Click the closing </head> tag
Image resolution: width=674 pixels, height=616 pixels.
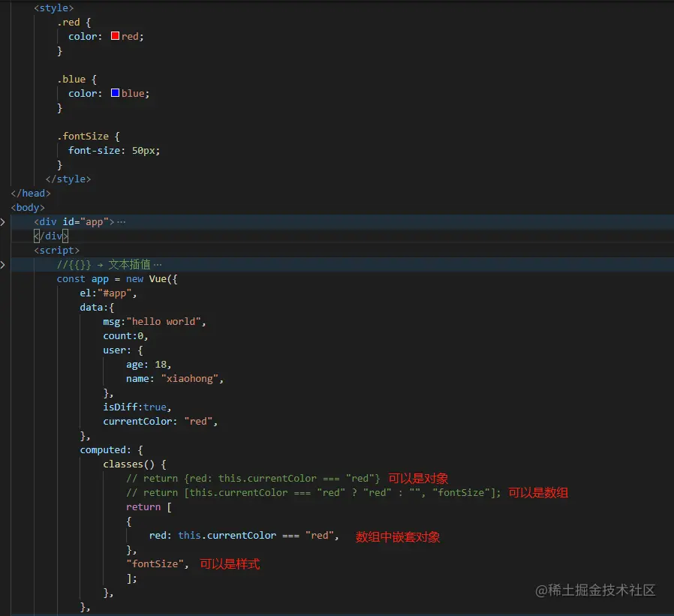tap(31, 194)
